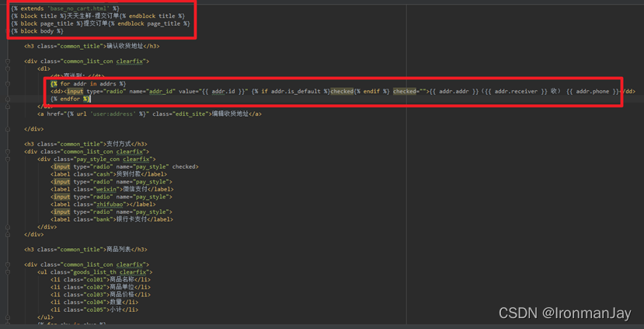Screen dimensions: 644x329
Task: Click the li col01 商品名称 line
Action: click(x=101, y=280)
